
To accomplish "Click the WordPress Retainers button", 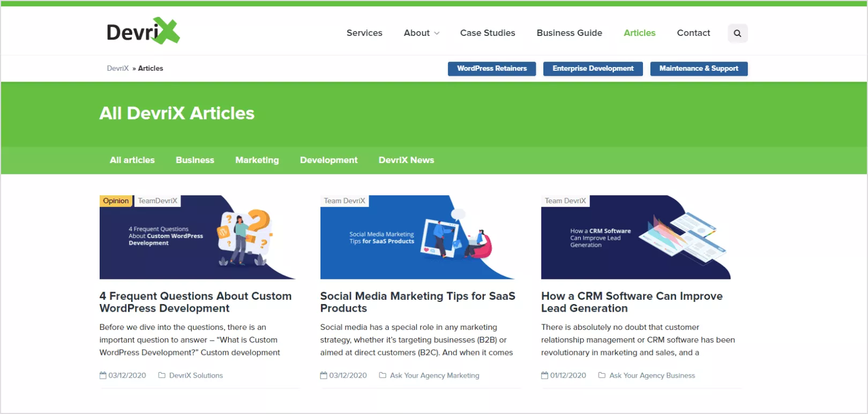I will click(x=492, y=69).
